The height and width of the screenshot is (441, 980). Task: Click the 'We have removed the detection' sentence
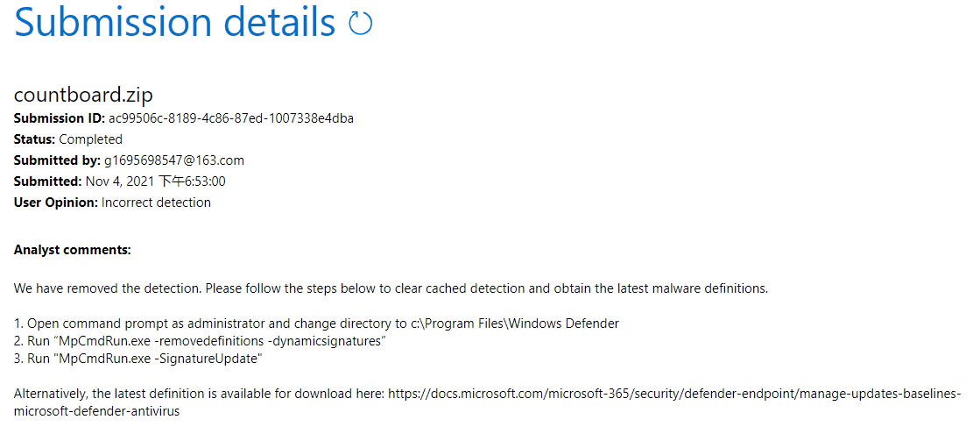pyautogui.click(x=391, y=288)
